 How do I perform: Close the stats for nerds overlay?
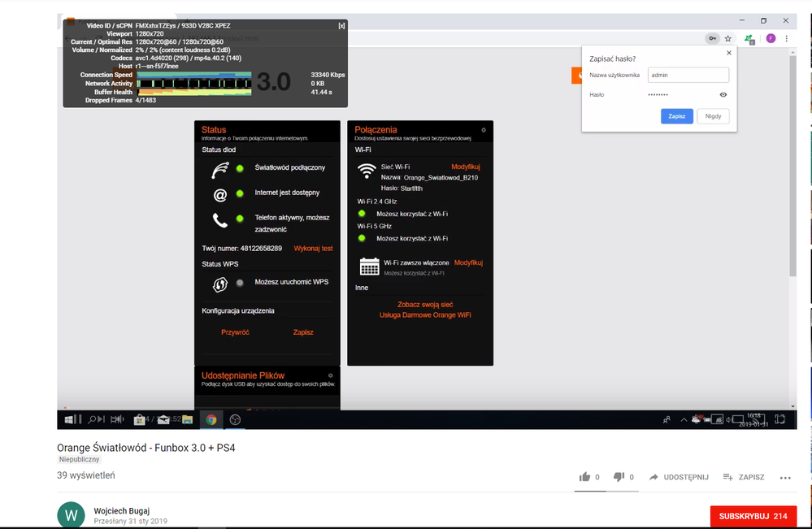coord(341,26)
